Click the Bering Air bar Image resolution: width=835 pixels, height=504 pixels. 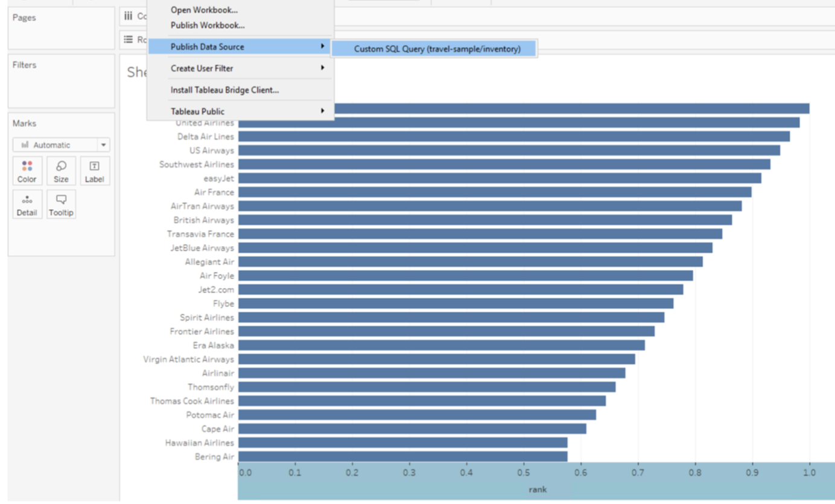[403, 457]
